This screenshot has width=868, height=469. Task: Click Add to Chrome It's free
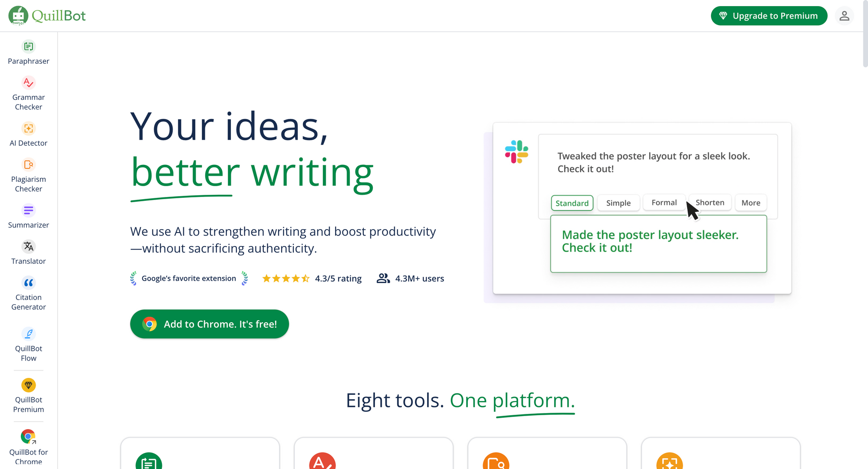click(210, 324)
